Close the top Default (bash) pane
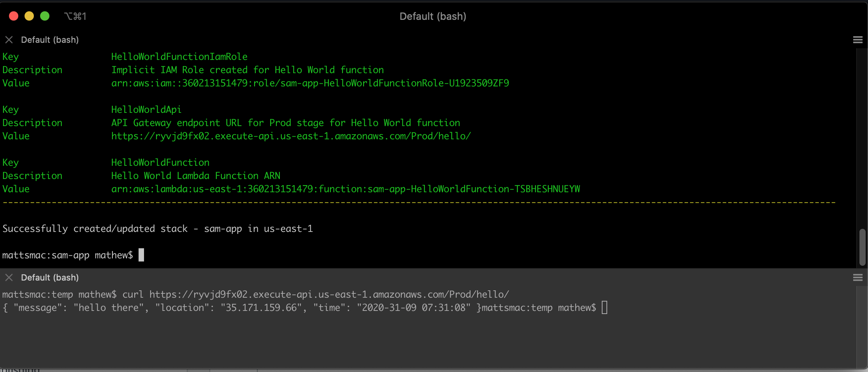 [x=9, y=40]
